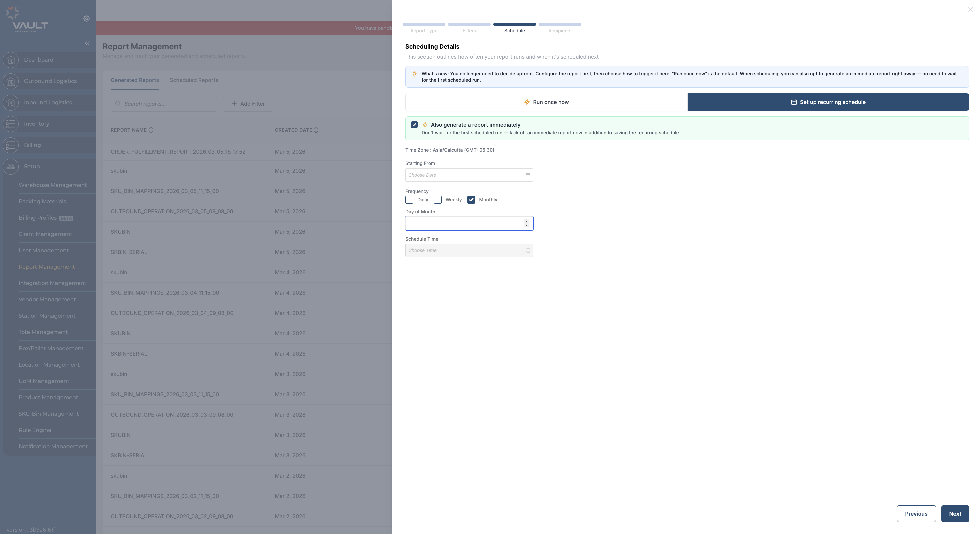Click the Setup sidebar icon
980x534 pixels.
pos(11,166)
